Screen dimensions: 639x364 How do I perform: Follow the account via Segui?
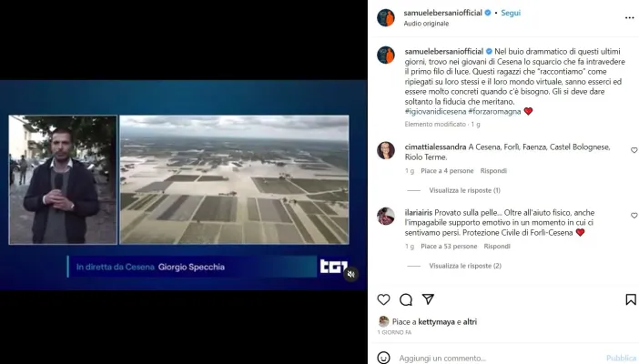pos(511,13)
